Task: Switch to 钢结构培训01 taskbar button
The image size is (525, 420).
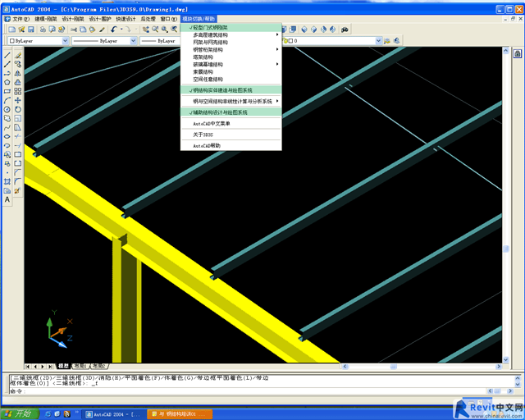Action: (x=180, y=414)
